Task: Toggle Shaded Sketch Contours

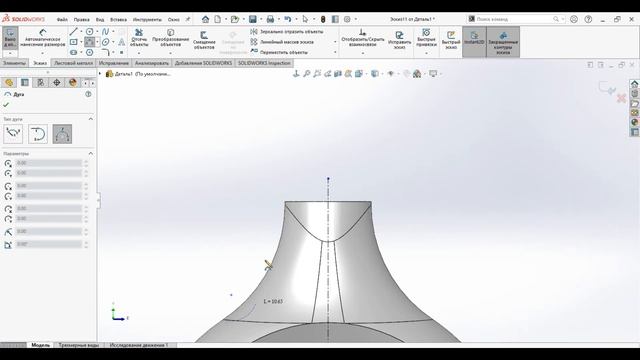Action: click(503, 42)
